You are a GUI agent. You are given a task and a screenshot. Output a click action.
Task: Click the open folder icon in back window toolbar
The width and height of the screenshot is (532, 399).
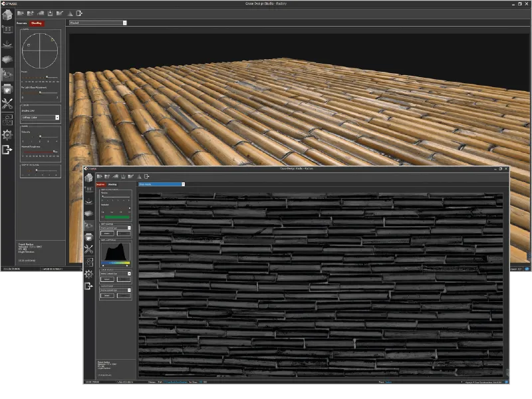coord(21,13)
